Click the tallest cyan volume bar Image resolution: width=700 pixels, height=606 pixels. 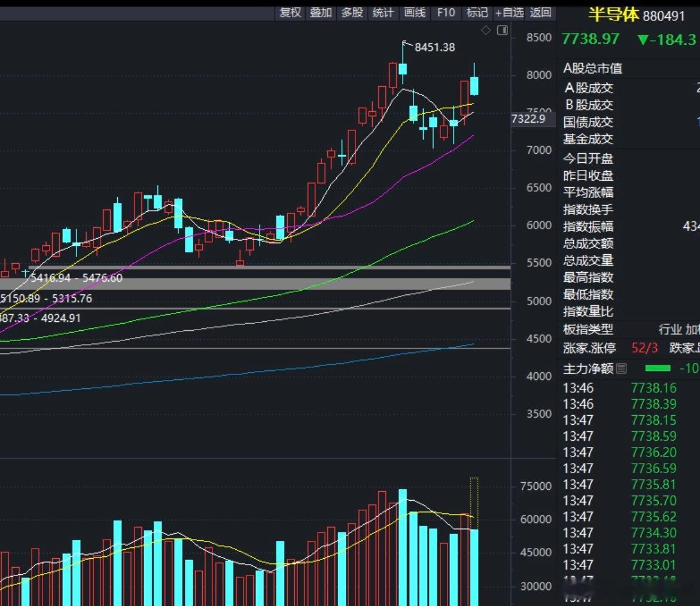403,547
